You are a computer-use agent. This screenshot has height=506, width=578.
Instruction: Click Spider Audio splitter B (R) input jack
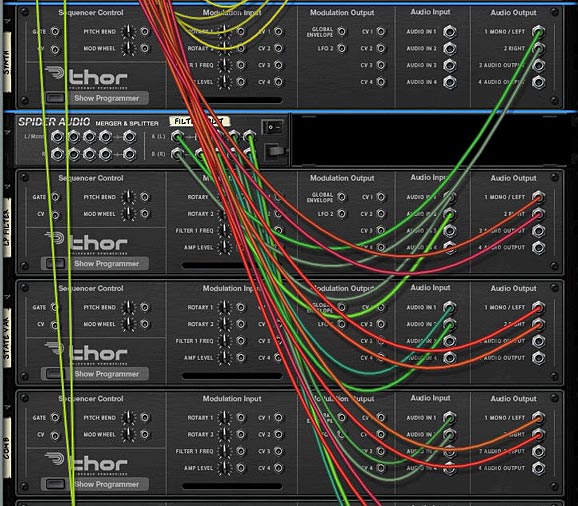tap(177, 154)
